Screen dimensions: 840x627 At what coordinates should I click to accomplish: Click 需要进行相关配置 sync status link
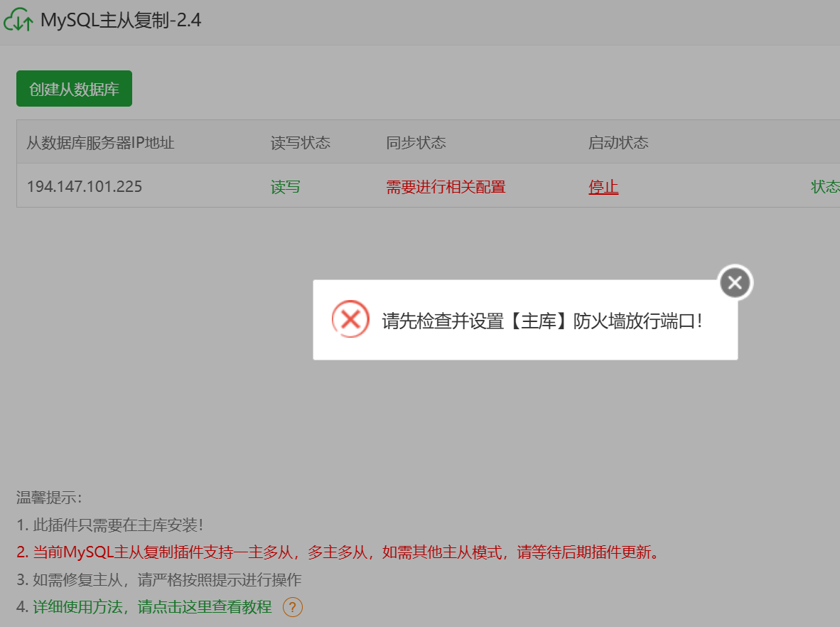pos(446,187)
